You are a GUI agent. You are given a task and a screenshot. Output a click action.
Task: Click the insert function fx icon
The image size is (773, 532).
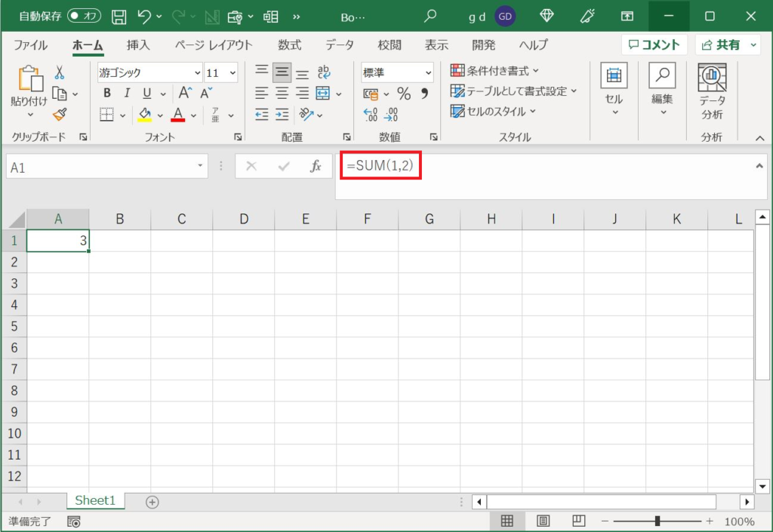[x=316, y=167]
